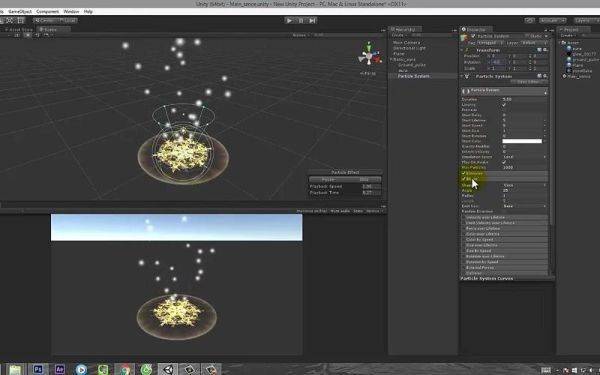The image size is (600, 375).
Task: Click Stop in Particle Effect overlay
Action: 364,179
